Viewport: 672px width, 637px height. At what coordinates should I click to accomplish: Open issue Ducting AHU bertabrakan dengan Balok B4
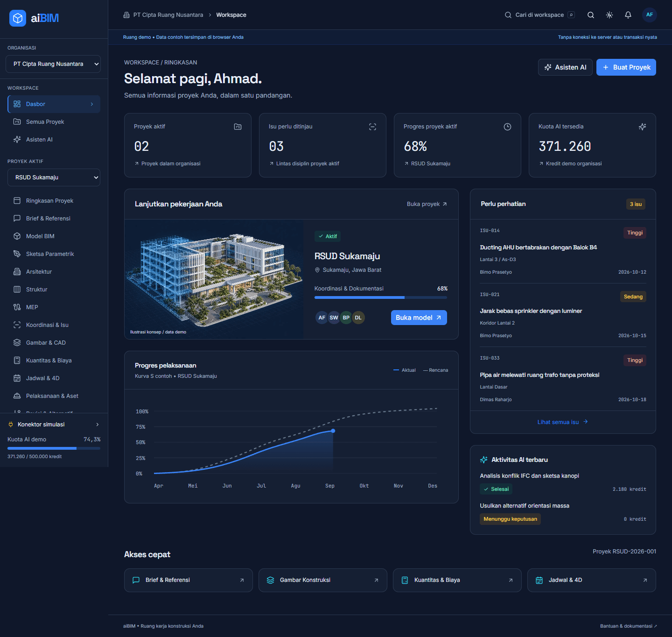click(539, 248)
